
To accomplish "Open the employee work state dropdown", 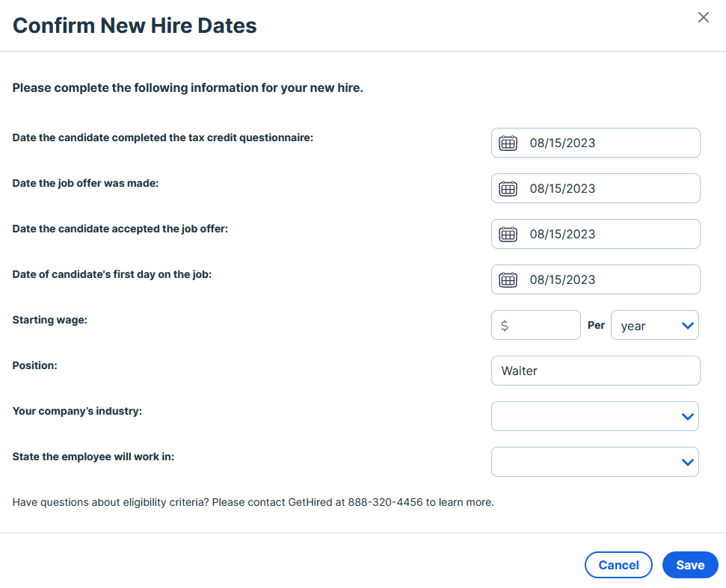I will (x=595, y=462).
